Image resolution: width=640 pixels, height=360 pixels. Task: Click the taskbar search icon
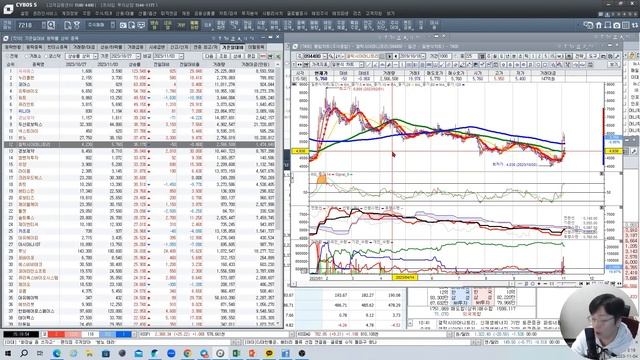[x=24, y=353]
